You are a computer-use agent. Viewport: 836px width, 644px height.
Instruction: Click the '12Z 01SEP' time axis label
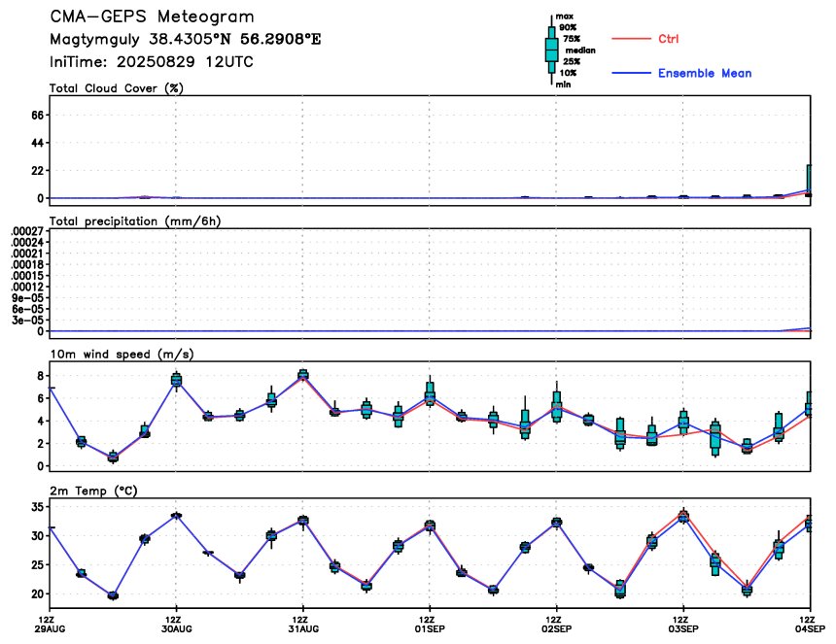click(x=430, y=624)
